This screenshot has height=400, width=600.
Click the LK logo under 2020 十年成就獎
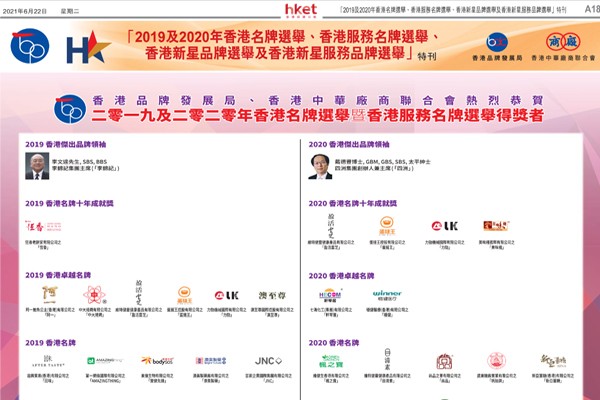[445, 226]
